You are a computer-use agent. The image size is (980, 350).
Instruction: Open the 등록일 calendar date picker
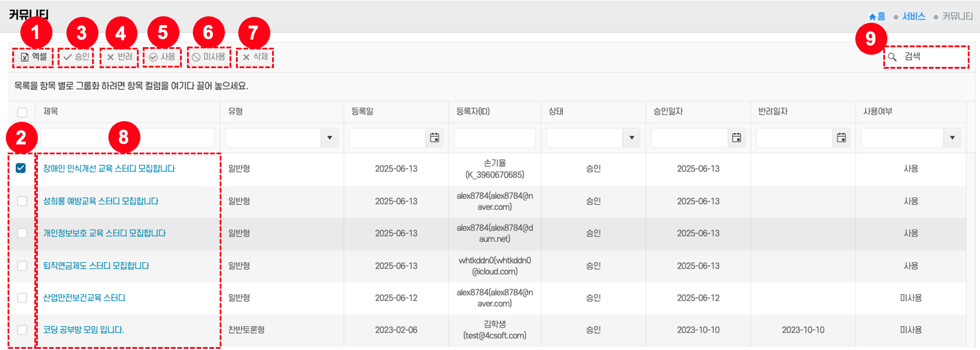point(434,138)
